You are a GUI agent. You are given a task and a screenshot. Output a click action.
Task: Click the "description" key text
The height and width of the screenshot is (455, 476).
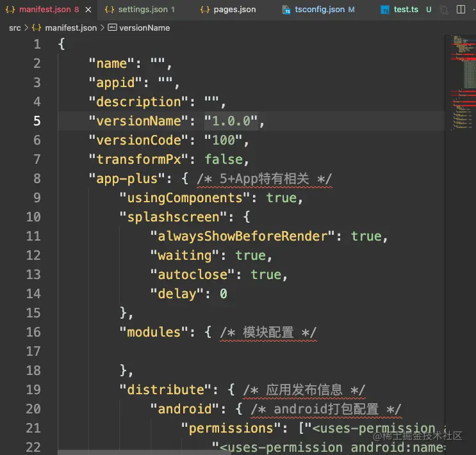(138, 102)
